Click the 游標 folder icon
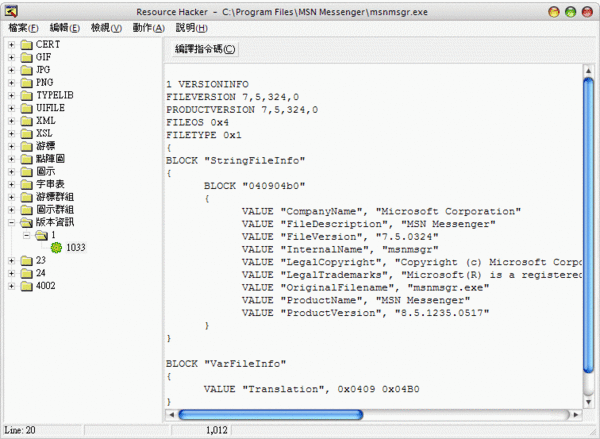 pos(26,146)
